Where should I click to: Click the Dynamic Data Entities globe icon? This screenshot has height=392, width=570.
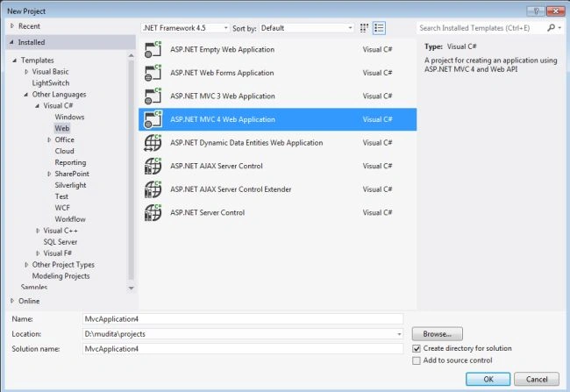pyautogui.click(x=153, y=143)
